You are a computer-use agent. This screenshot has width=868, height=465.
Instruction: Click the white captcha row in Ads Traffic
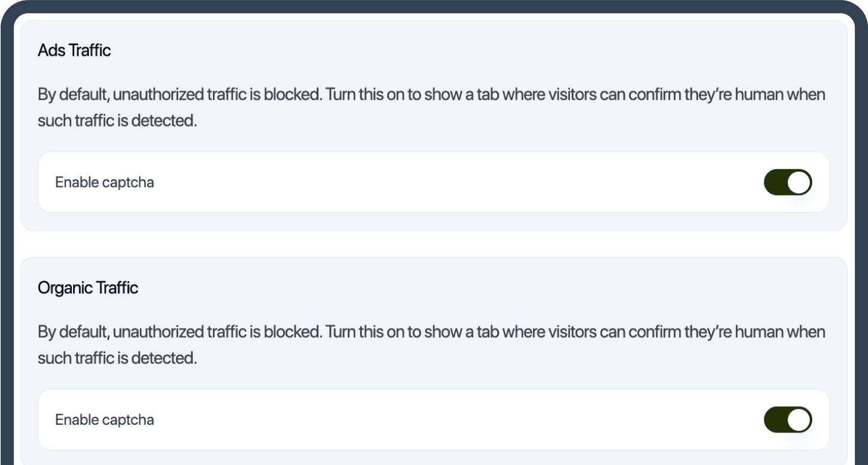[x=434, y=182]
